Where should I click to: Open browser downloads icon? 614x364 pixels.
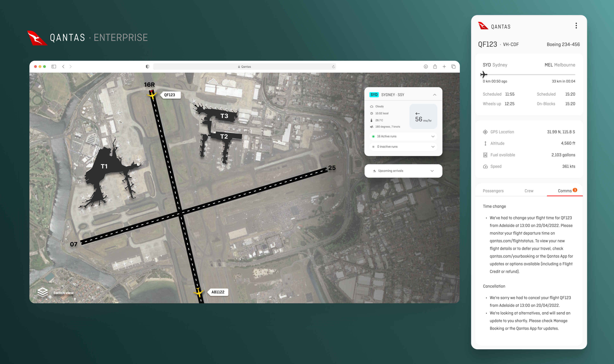click(426, 66)
